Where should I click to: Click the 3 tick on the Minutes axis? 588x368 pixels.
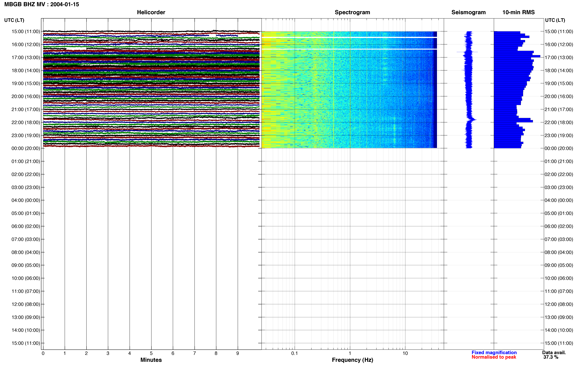point(108,353)
